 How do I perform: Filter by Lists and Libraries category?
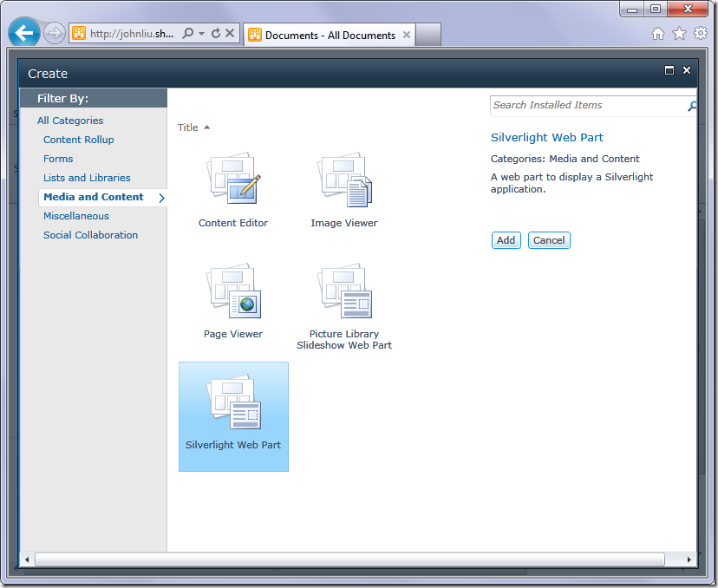(87, 178)
